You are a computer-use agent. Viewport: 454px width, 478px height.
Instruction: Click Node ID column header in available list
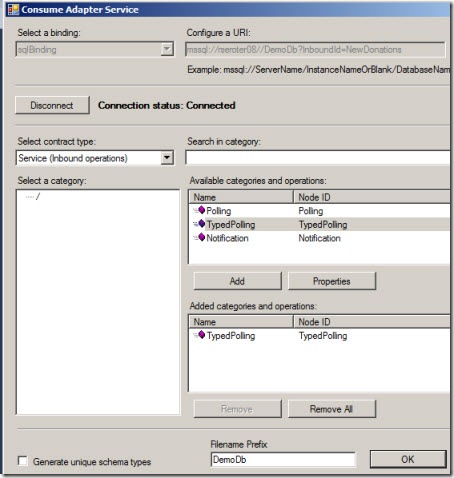point(372,197)
